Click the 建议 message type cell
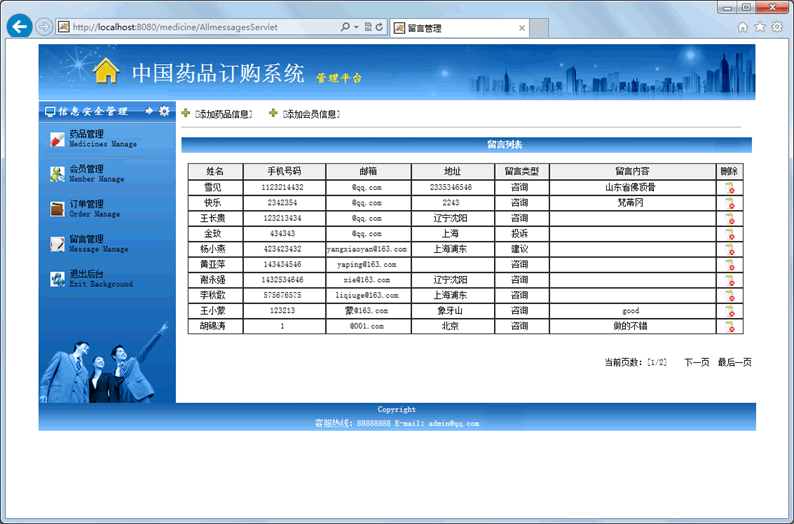Viewport: 794px width, 524px height. pos(520,249)
